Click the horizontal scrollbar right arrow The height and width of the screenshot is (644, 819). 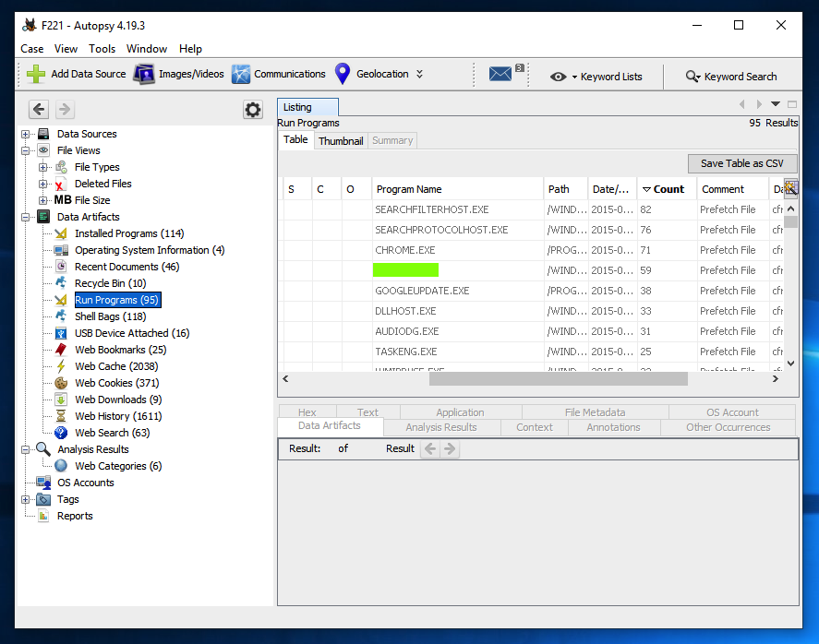coord(776,379)
